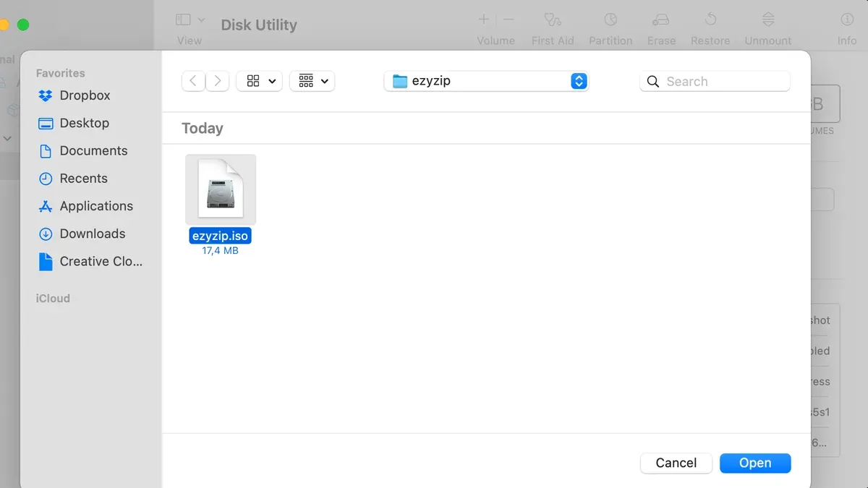Click the Favorites sidebar heading
The width and height of the screenshot is (868, 488).
pyautogui.click(x=60, y=73)
